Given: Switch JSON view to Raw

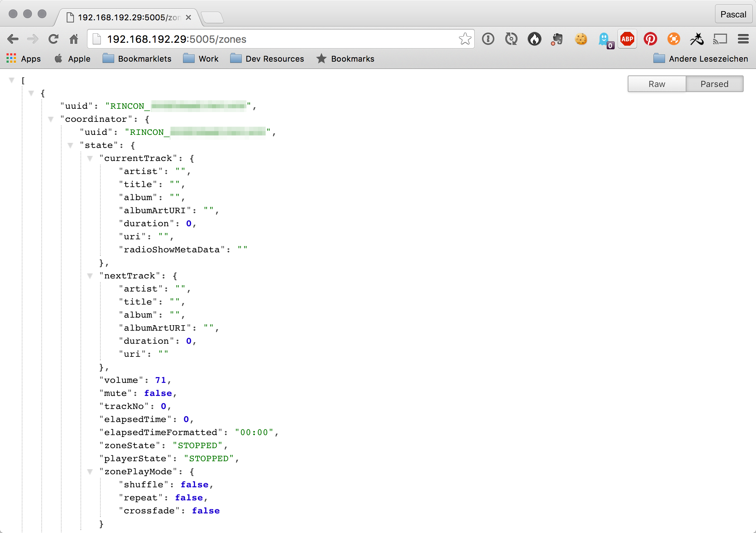Looking at the screenshot, I should (657, 84).
